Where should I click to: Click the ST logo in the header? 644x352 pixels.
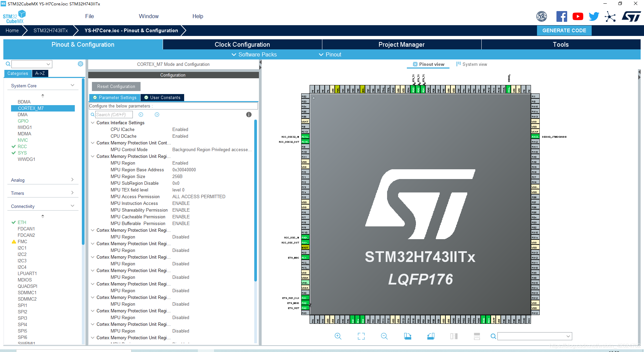[631, 16]
